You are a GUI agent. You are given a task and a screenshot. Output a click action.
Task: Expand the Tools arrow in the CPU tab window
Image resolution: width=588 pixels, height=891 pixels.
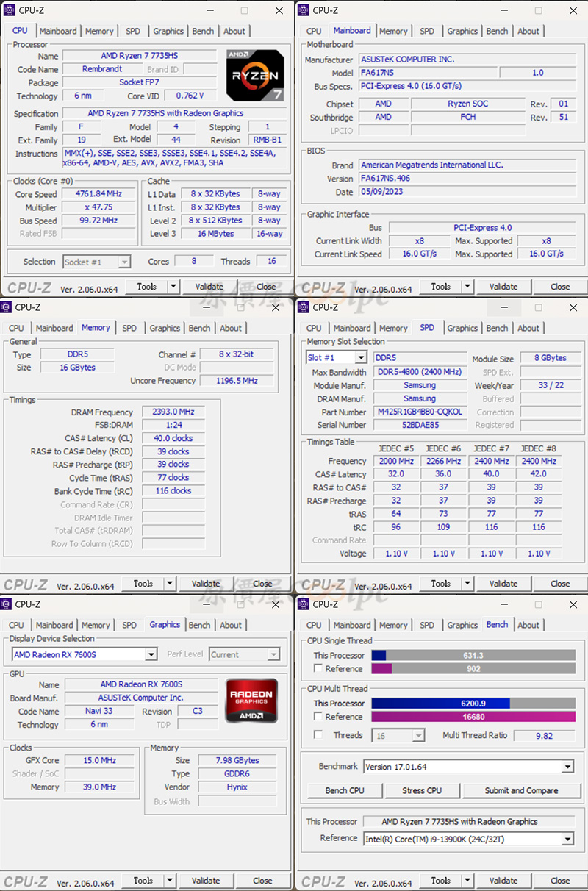(x=173, y=287)
